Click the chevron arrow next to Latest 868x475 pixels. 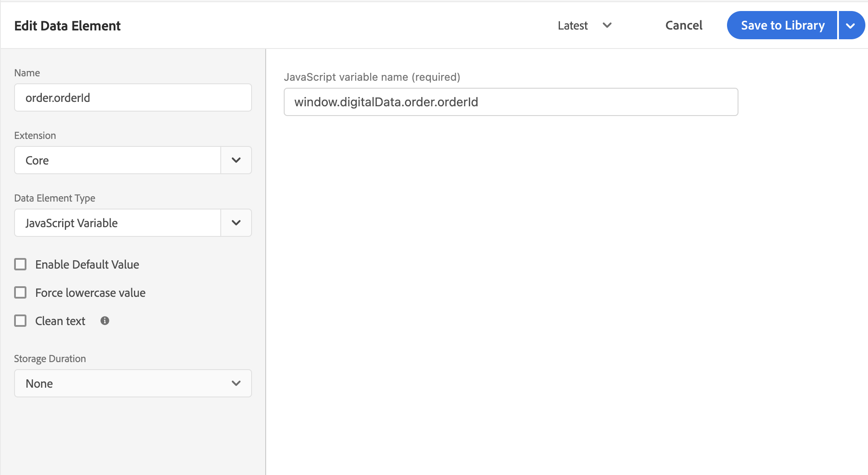pyautogui.click(x=607, y=25)
